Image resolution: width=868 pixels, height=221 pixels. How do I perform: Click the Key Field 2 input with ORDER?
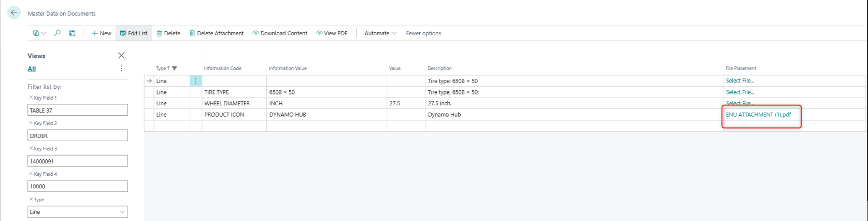click(78, 135)
